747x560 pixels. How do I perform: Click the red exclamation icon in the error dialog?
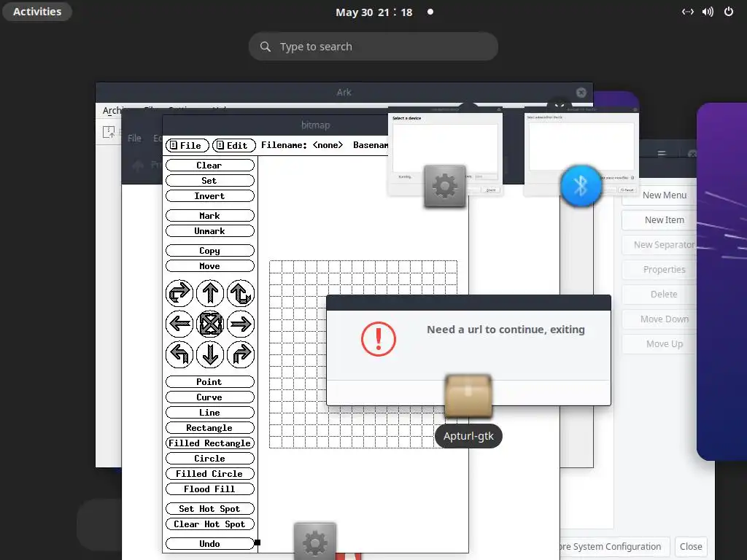click(x=379, y=339)
